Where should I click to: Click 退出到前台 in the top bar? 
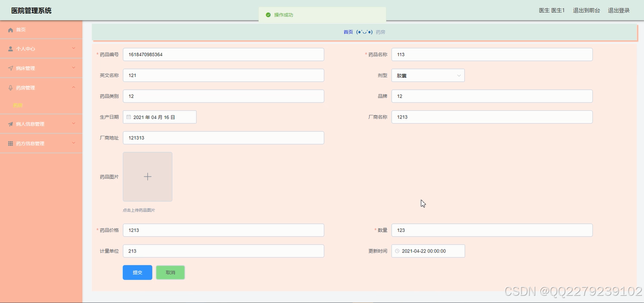pos(586,10)
